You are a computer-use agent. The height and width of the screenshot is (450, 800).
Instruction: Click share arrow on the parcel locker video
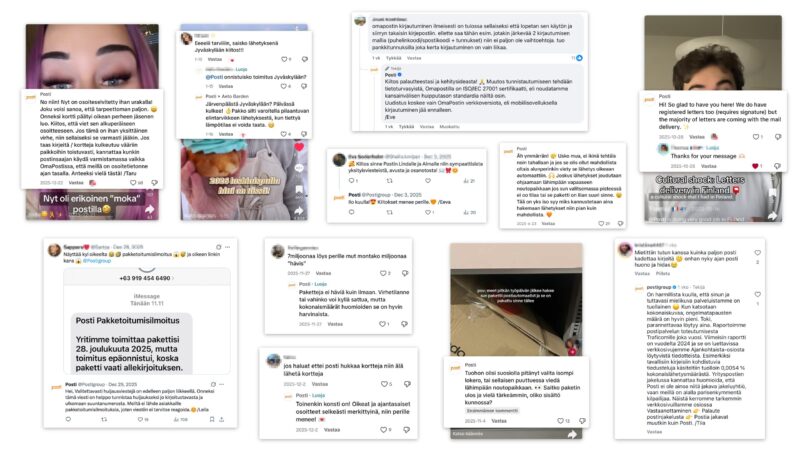point(573,434)
